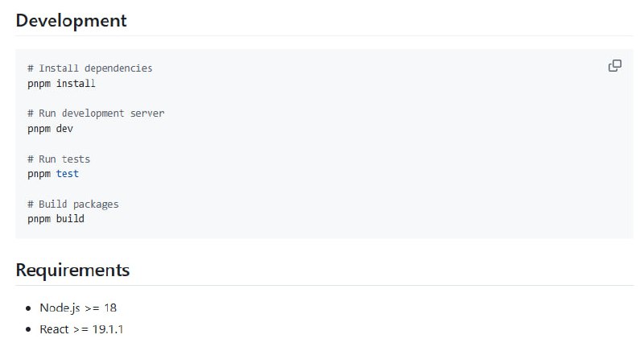This screenshot has height=347, width=644.
Task: Click the word 'pnpm' before 'dev'
Action: 39,128
